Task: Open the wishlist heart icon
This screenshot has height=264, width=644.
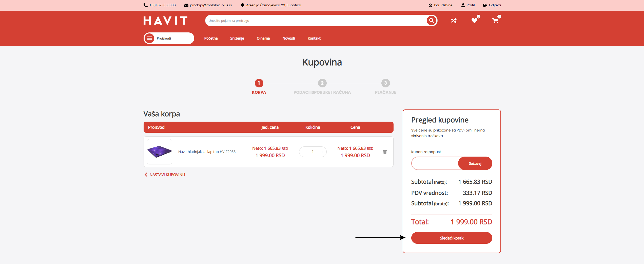Action: tap(475, 21)
